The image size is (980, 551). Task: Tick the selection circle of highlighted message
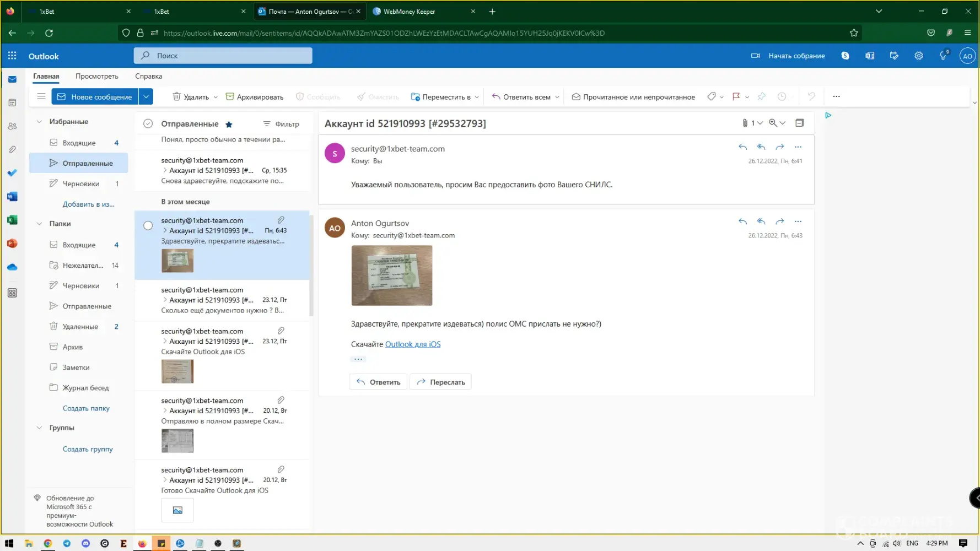148,225
